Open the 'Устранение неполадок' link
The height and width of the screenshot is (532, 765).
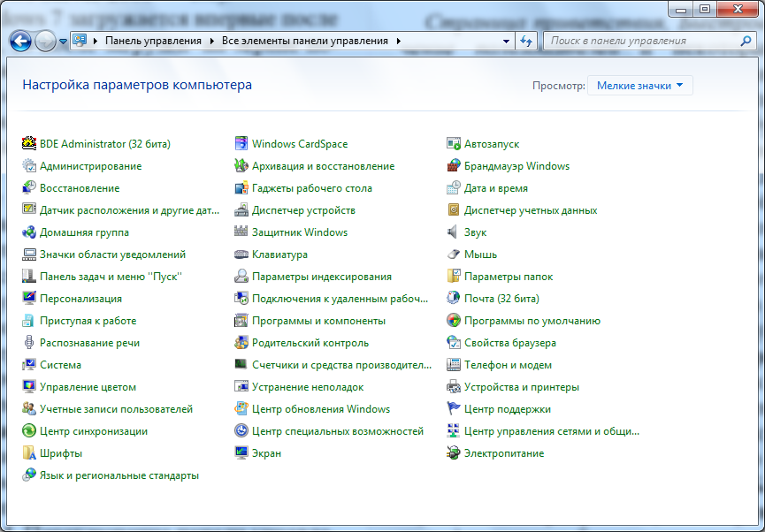click(x=308, y=387)
